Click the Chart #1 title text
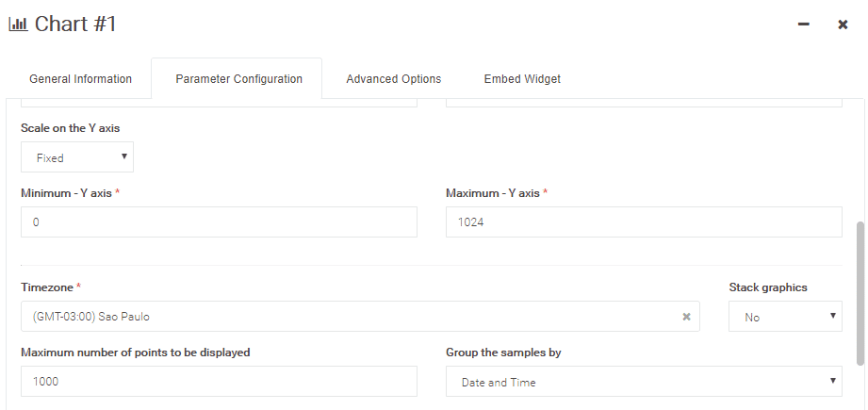Image resolution: width=868 pixels, height=410 pixels. (x=75, y=25)
